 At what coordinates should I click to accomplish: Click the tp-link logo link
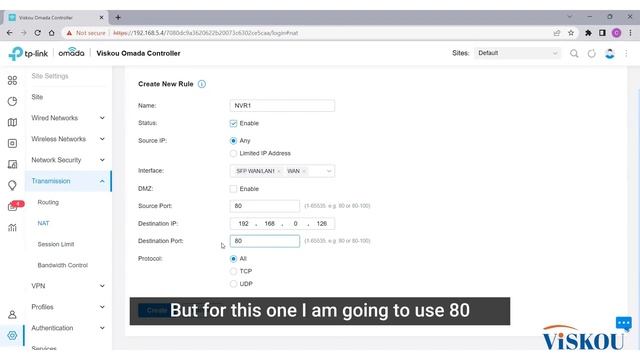[28, 53]
